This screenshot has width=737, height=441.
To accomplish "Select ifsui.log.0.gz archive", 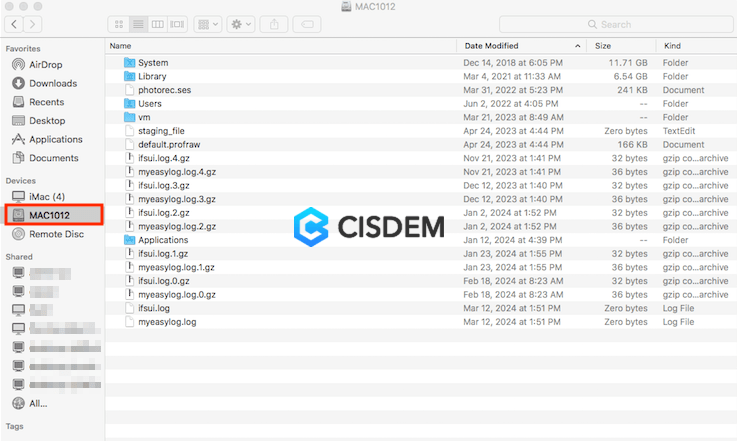I will pyautogui.click(x=164, y=281).
